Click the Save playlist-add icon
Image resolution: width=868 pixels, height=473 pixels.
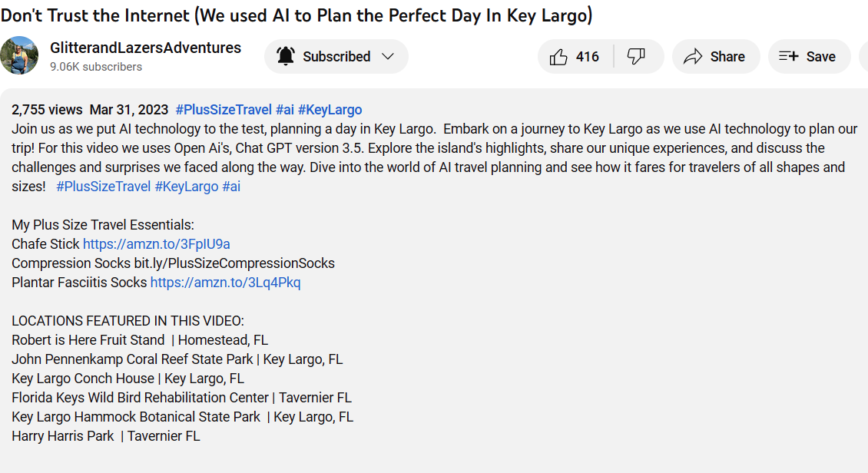pyautogui.click(x=789, y=56)
